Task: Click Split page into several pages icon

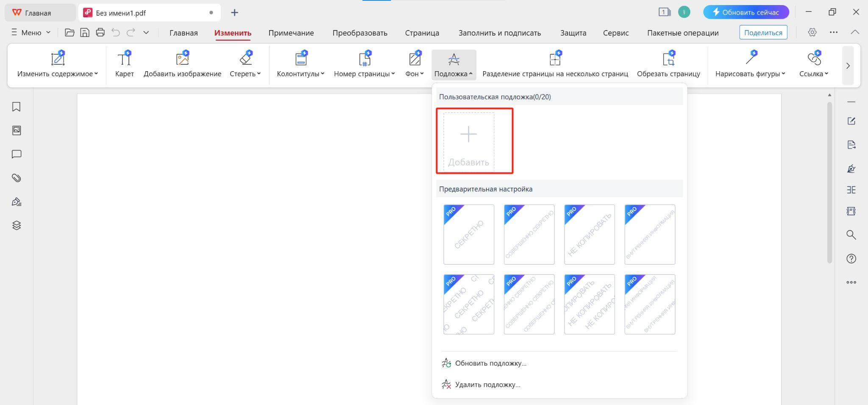Action: tap(555, 59)
